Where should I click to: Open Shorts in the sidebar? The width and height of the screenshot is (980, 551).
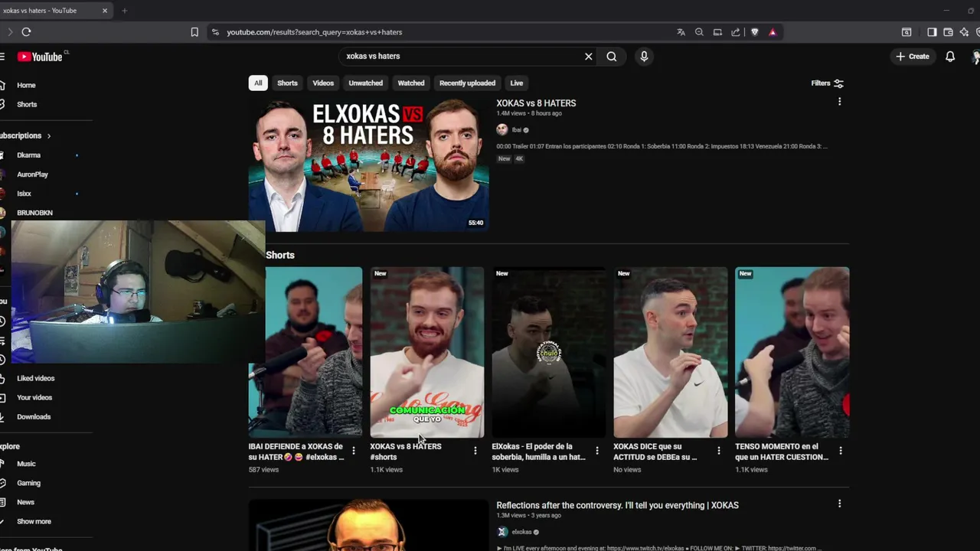[x=26, y=104]
